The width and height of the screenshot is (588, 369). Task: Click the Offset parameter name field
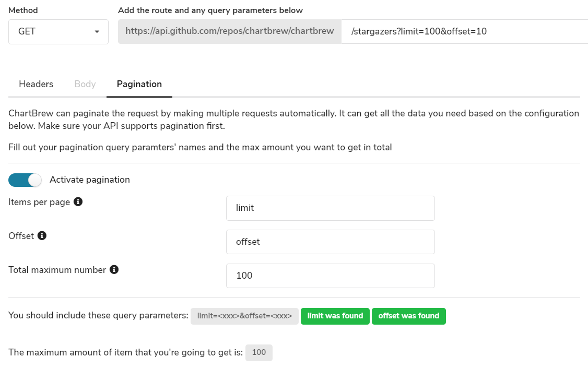point(330,242)
